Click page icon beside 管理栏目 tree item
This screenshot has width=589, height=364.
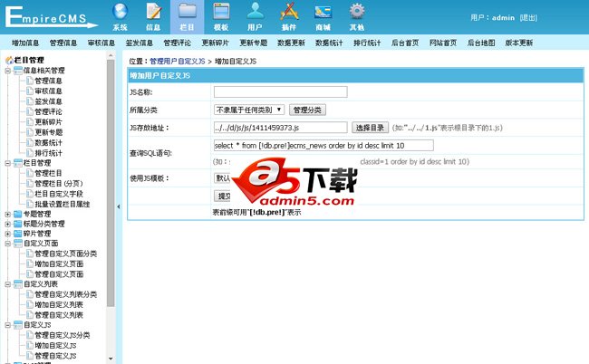coord(30,173)
